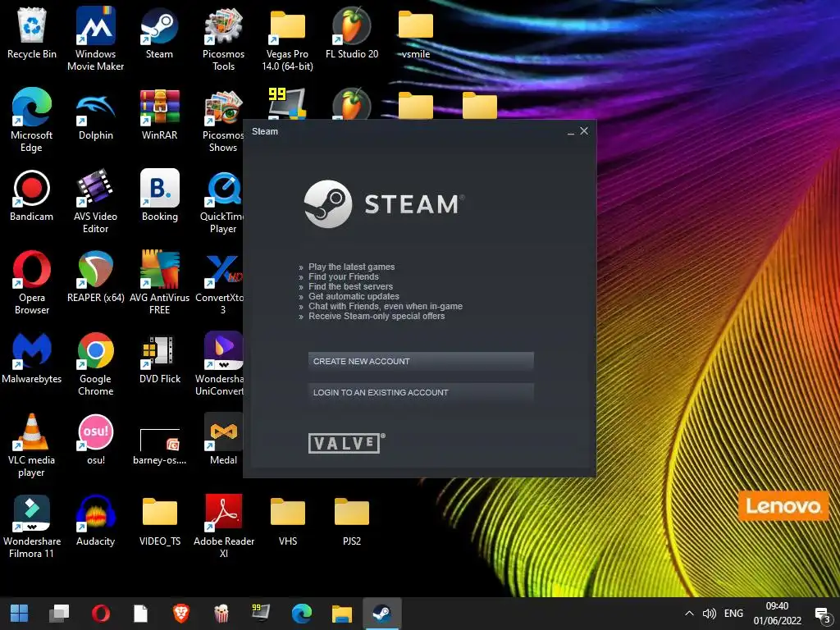
Task: Select Malwarebytes desktop icon
Action: pyautogui.click(x=32, y=358)
